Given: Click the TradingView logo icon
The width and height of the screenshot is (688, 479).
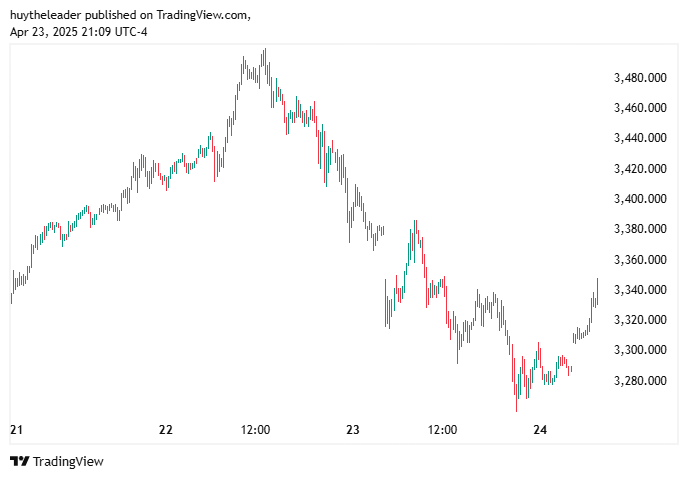Looking at the screenshot, I should pyautogui.click(x=20, y=461).
